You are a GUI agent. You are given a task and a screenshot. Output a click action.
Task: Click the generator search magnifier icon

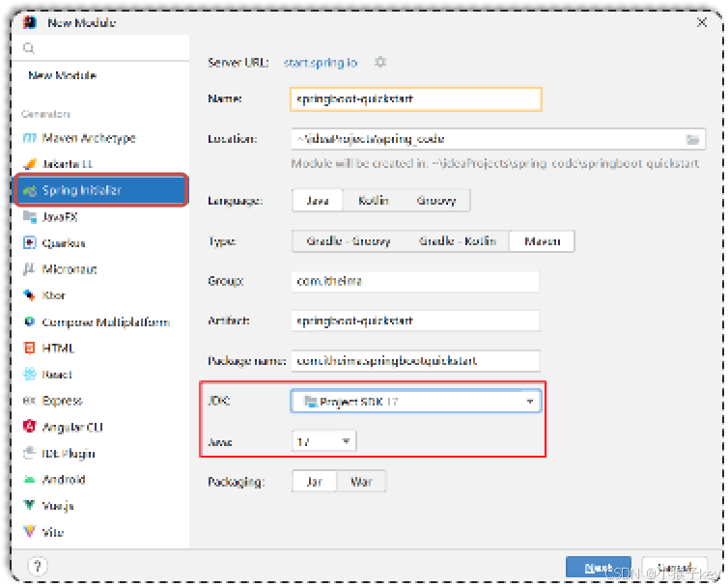pyautogui.click(x=29, y=48)
